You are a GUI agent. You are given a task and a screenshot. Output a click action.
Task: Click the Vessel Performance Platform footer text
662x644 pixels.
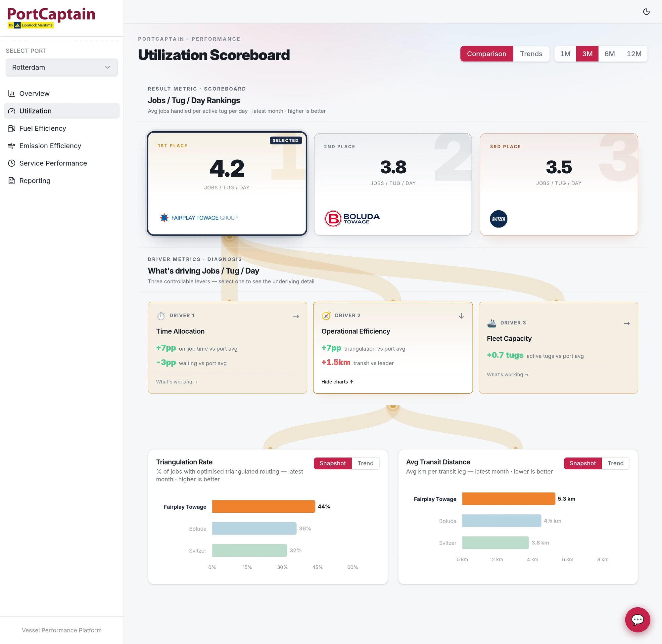62,630
